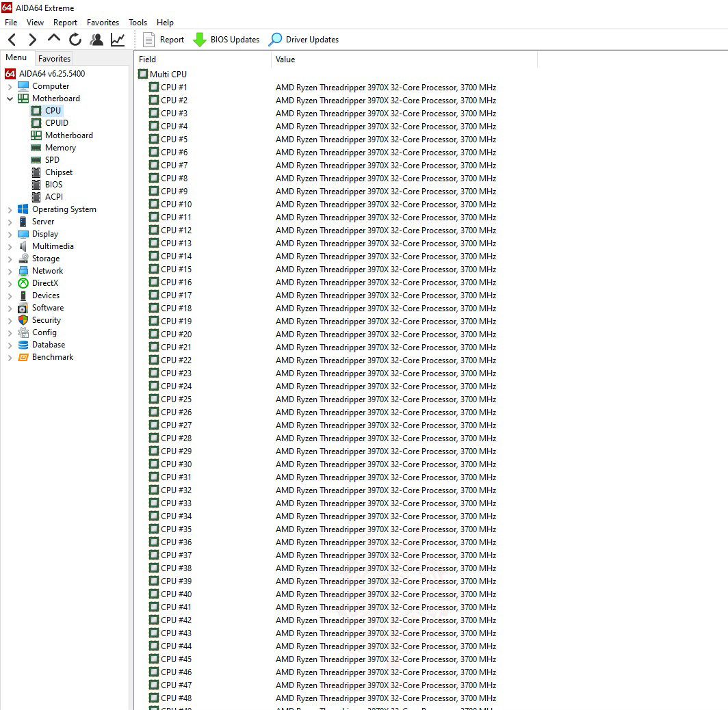
Task: Click the Report toolbar button label
Action: pyautogui.click(x=172, y=40)
